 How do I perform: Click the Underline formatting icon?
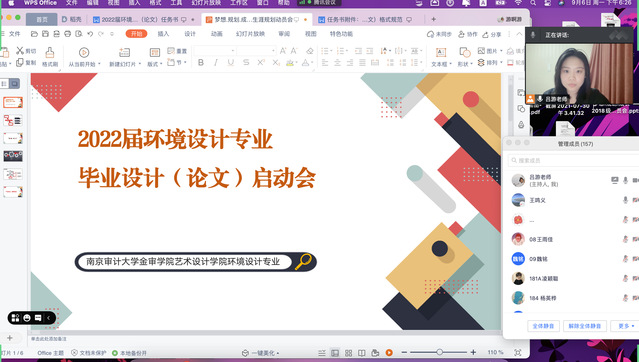pos(231,62)
